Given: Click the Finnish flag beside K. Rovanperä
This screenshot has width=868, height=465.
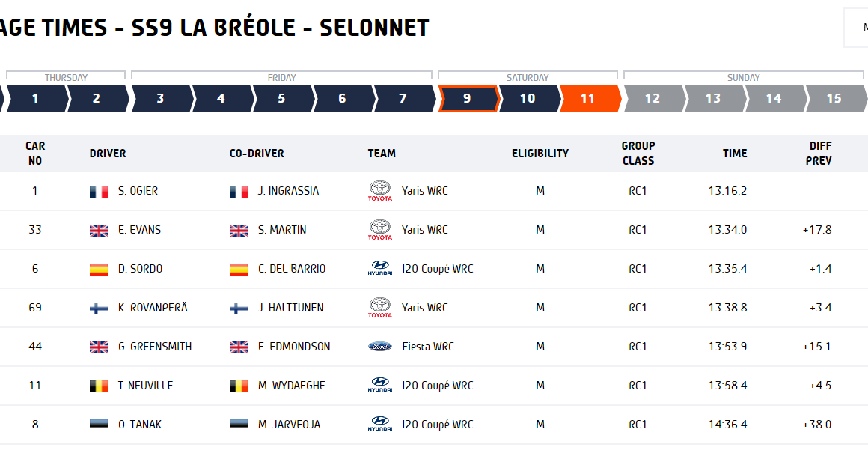Looking at the screenshot, I should (x=99, y=309).
